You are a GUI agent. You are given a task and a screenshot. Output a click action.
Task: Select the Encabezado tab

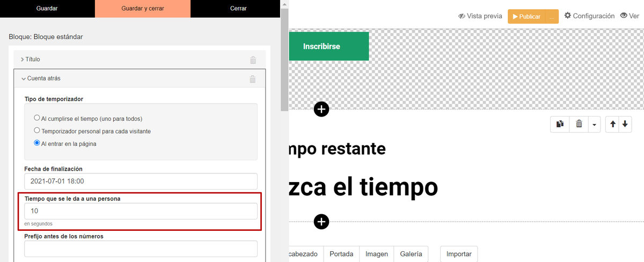click(x=306, y=254)
